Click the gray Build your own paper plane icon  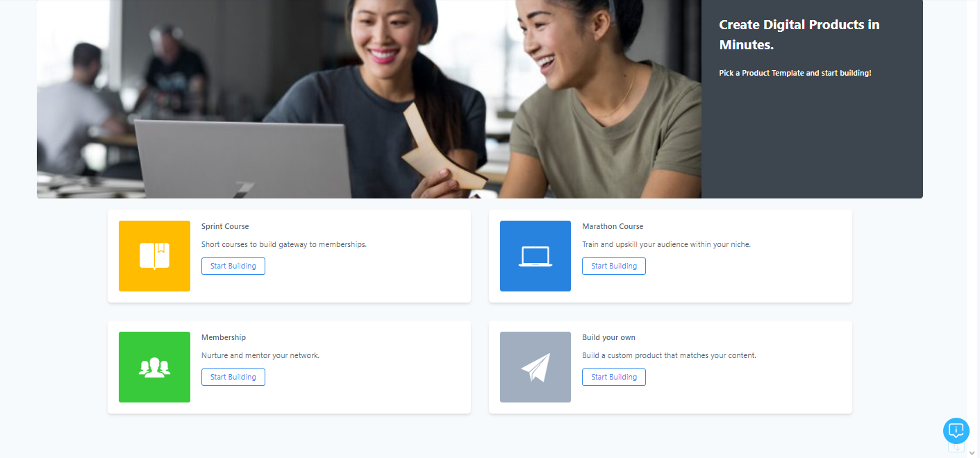[x=535, y=367]
